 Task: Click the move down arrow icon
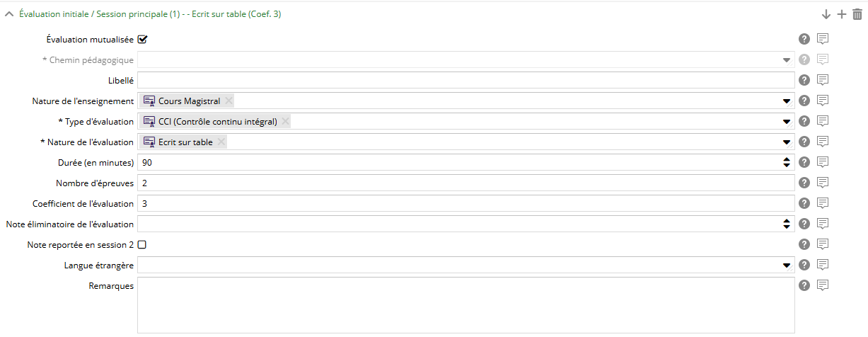click(x=826, y=14)
